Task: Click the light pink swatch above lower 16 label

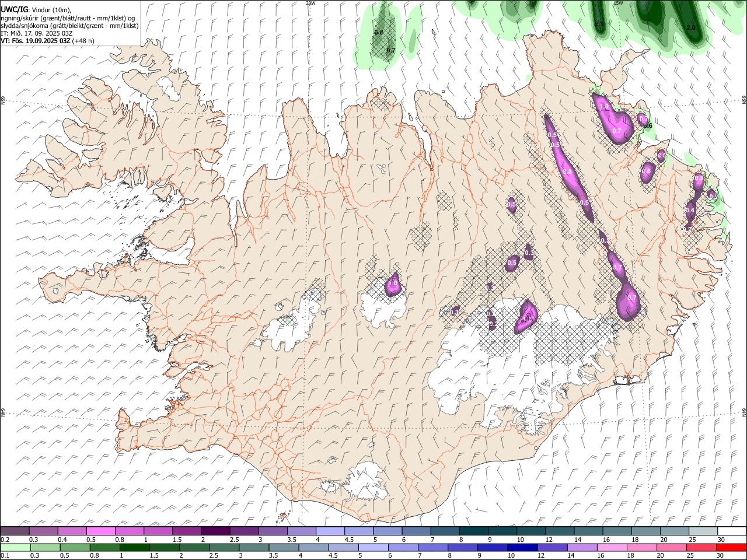Action: point(612,547)
